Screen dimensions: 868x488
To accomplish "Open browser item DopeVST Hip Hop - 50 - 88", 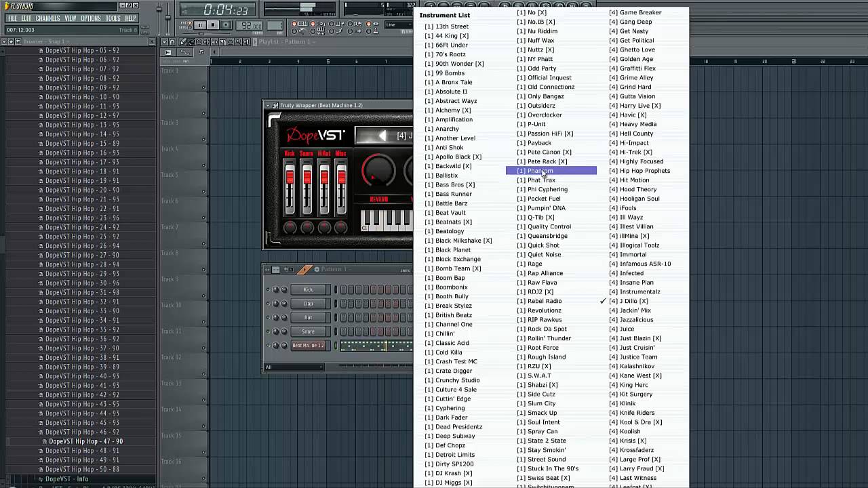I will point(82,469).
